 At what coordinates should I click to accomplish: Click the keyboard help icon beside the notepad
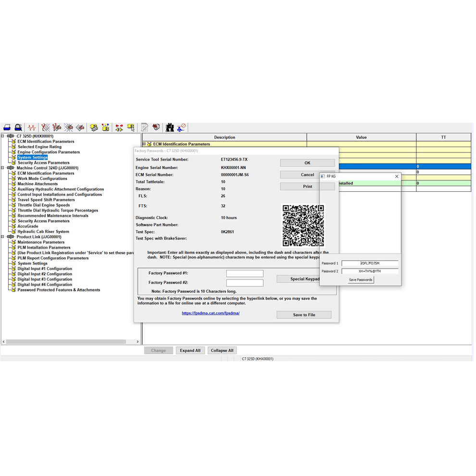157,127
